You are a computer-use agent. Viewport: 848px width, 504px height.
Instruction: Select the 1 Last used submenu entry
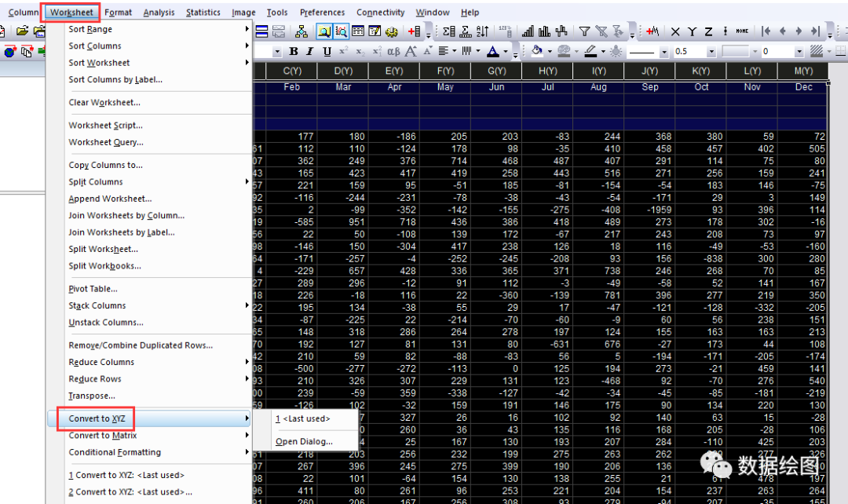coord(303,418)
